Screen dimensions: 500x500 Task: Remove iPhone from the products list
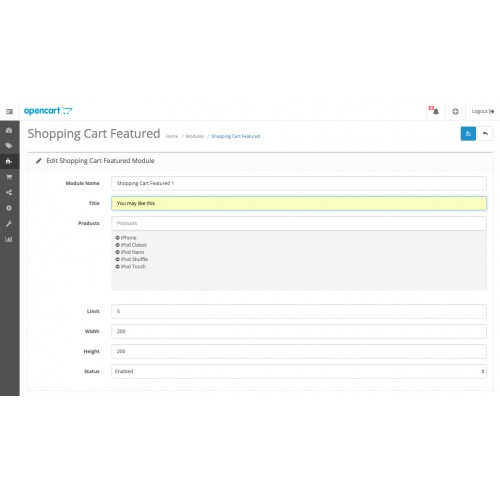[x=117, y=238]
